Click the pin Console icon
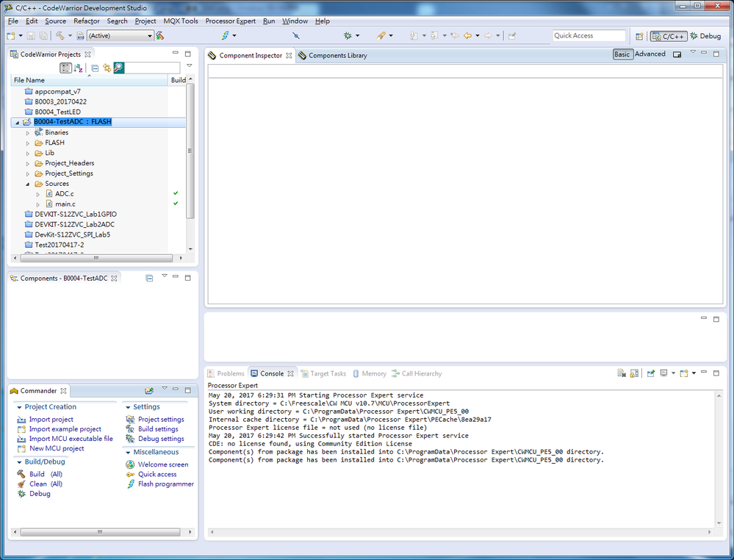The height and width of the screenshot is (560, 734). [651, 373]
